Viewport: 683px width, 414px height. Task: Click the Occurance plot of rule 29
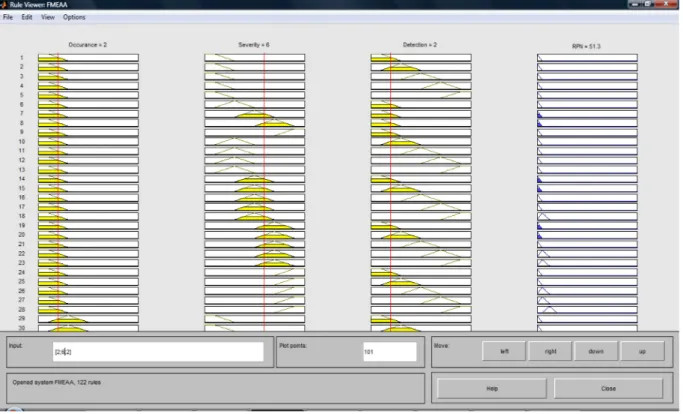[x=88, y=320]
